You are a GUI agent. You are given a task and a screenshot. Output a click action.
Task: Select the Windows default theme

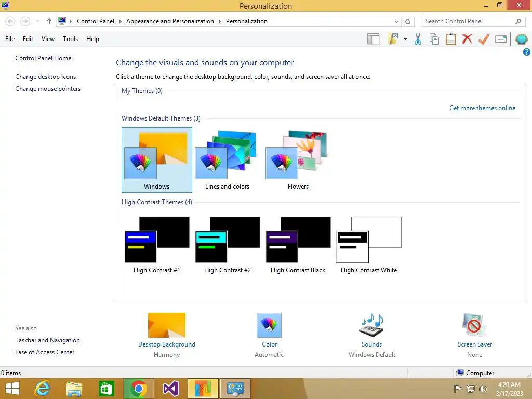[157, 160]
